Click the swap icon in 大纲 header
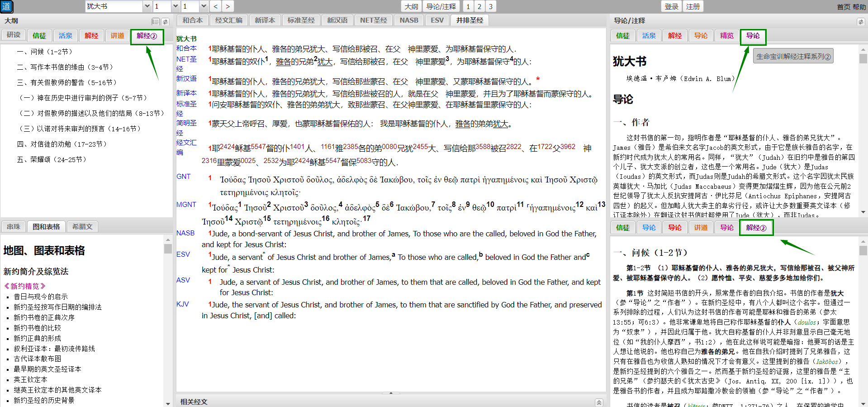 [166, 21]
